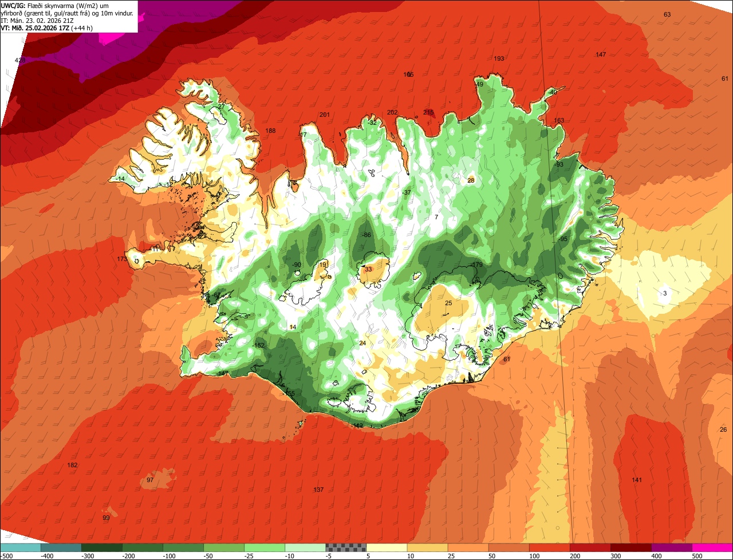Click the '7' value in central Iceland
Screen dimensions: 733x560
point(436,217)
